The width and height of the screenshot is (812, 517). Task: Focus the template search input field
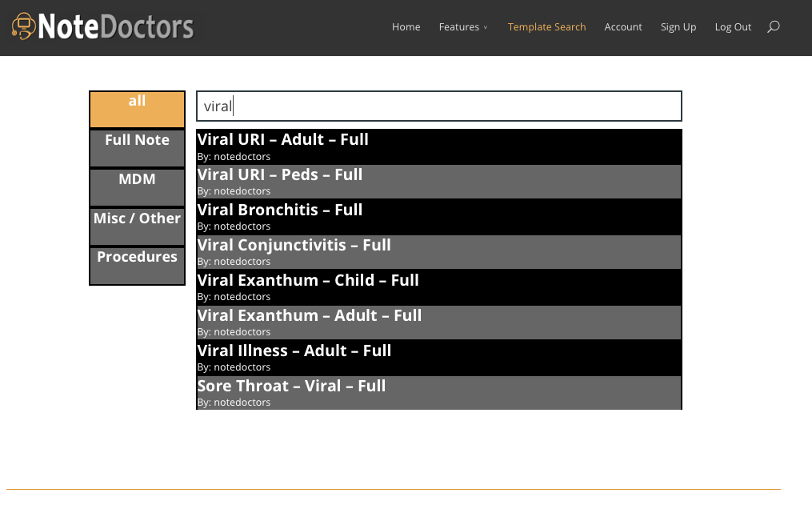click(x=439, y=106)
